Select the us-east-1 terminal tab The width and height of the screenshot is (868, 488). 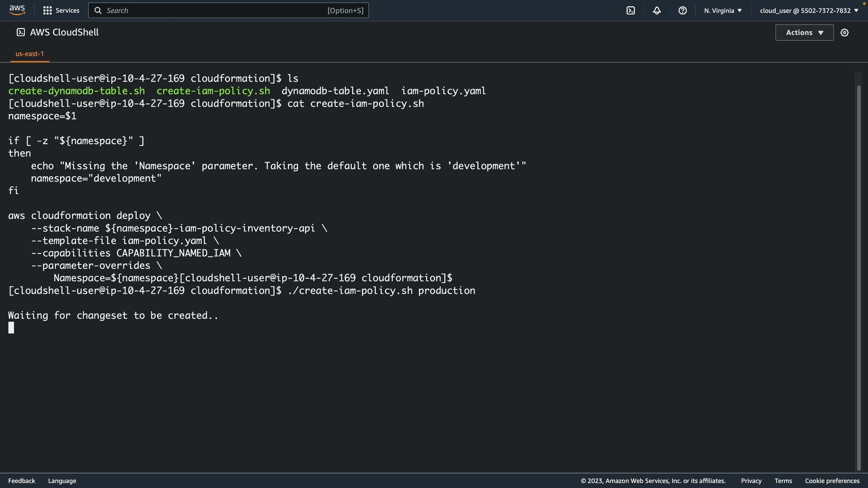pyautogui.click(x=30, y=54)
